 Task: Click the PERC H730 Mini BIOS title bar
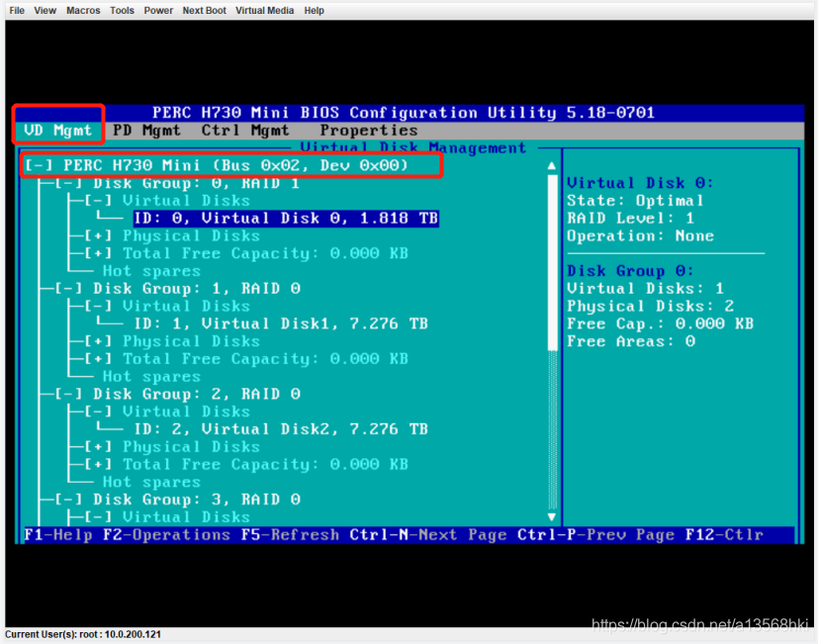[404, 113]
